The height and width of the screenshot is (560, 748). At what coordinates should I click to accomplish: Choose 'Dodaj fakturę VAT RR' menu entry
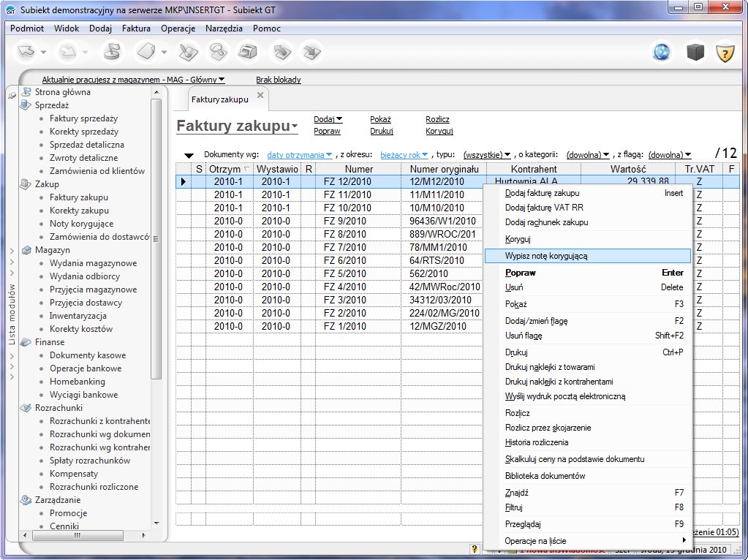click(544, 208)
